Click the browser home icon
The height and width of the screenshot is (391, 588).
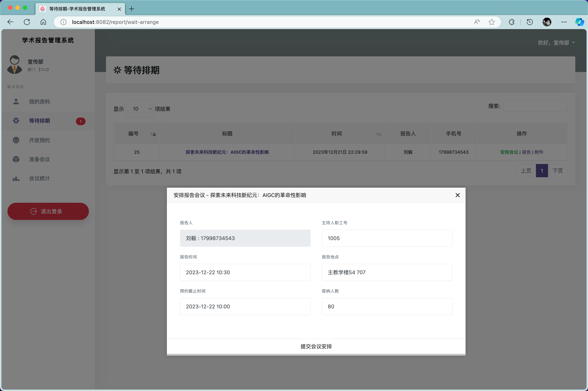(43, 22)
